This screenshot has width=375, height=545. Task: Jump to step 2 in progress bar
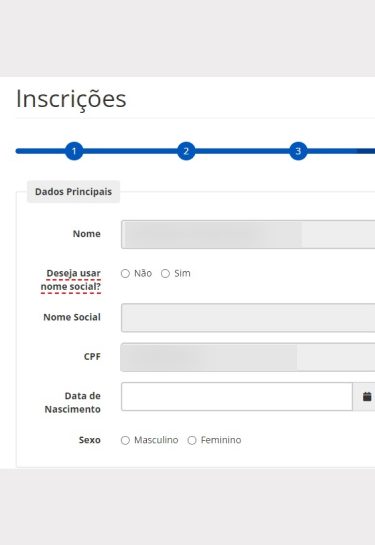coord(186,151)
